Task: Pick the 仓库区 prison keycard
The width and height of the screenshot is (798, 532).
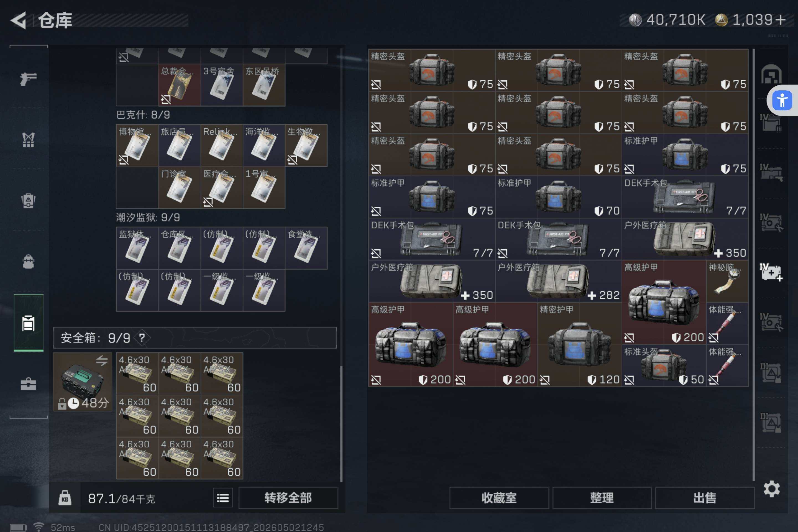Action: click(x=180, y=248)
